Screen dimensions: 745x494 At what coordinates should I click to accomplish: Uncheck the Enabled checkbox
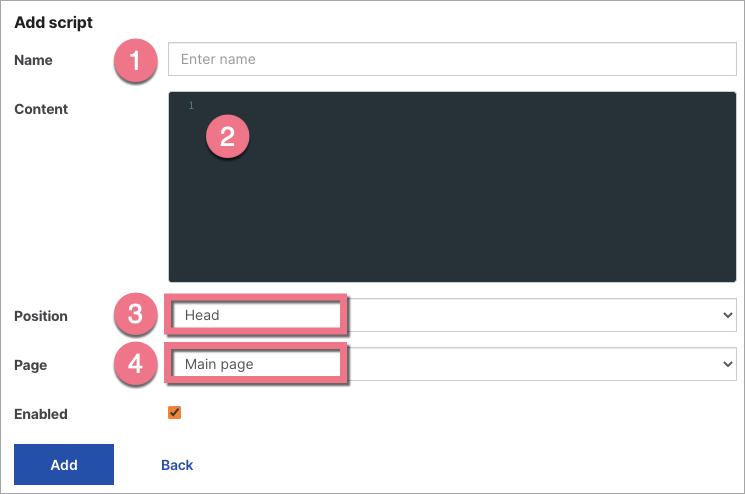pyautogui.click(x=175, y=413)
